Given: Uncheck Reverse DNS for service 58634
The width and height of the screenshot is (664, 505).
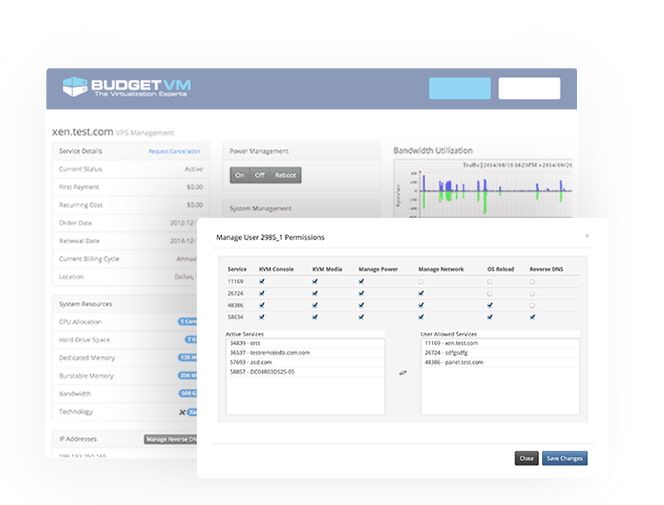Looking at the screenshot, I should 532,316.
